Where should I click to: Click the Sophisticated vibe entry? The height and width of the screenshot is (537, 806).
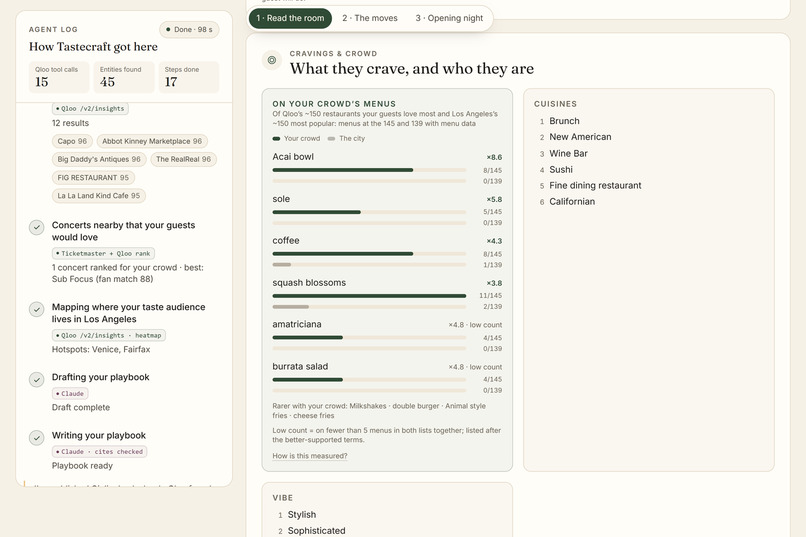(x=316, y=530)
